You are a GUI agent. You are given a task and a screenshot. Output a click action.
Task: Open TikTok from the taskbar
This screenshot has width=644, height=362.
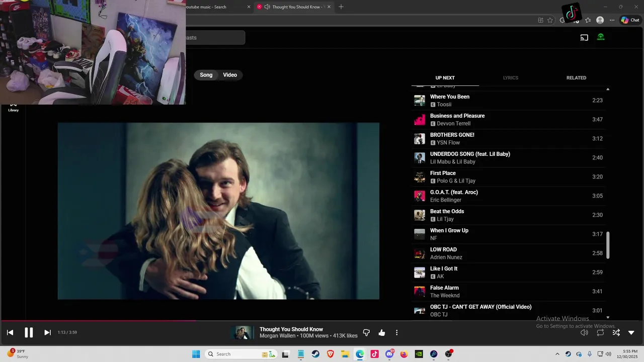(374, 354)
